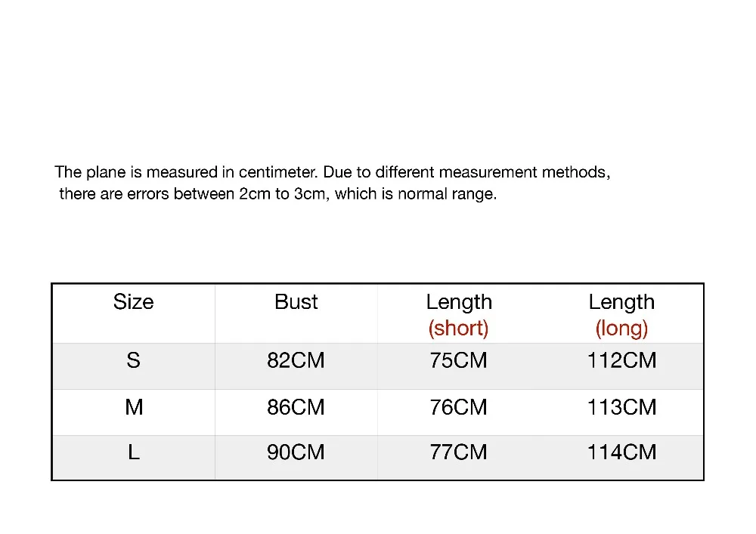
Task: Click the line mentioning 2cm to 3cm errors
Action: click(x=277, y=193)
